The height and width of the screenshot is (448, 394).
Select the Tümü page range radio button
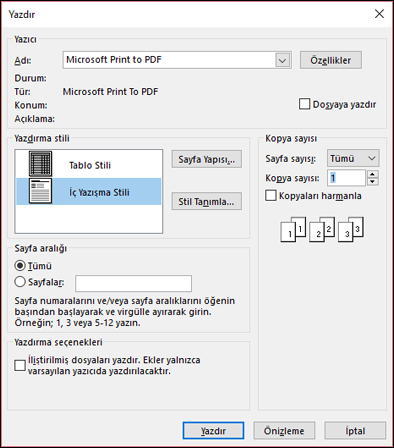[20, 266]
